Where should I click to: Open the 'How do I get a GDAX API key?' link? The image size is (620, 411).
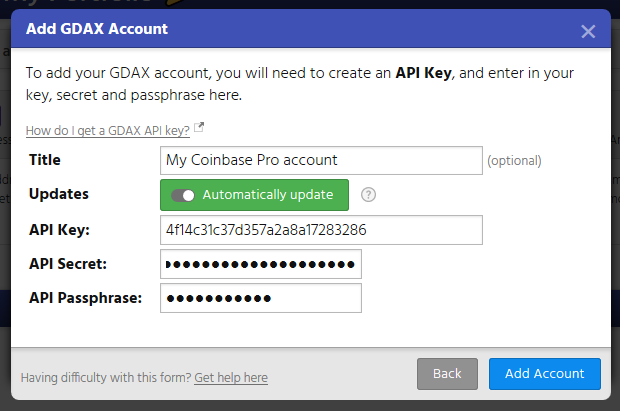[108, 130]
